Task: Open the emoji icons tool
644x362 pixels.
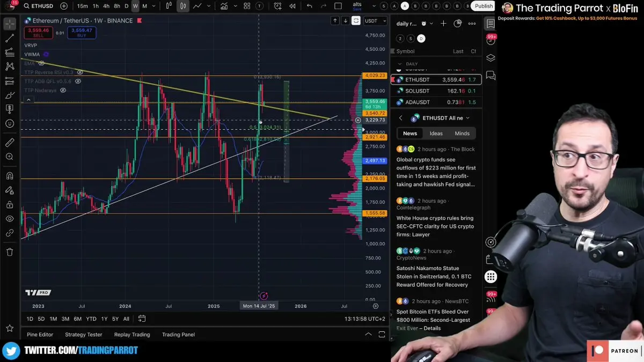Action: [10, 123]
